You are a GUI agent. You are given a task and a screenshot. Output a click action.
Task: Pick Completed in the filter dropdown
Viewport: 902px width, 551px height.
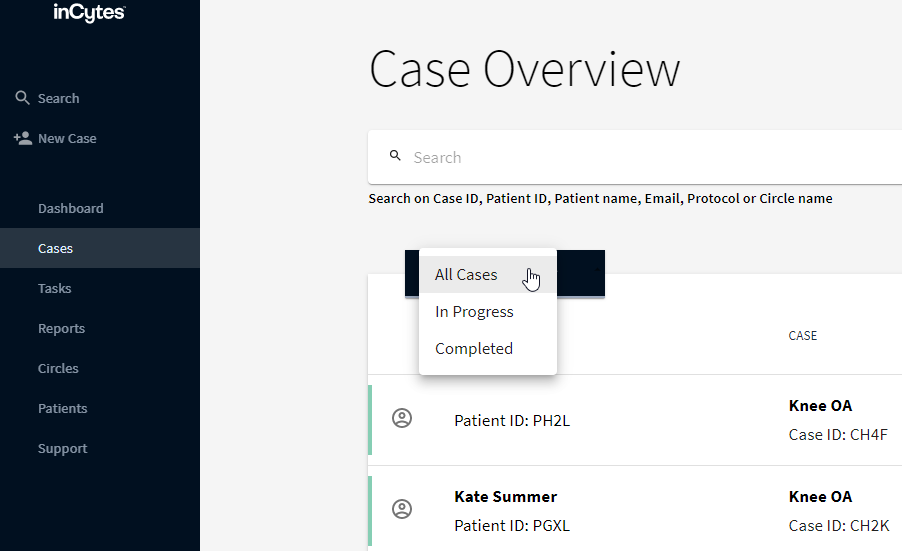click(488, 348)
